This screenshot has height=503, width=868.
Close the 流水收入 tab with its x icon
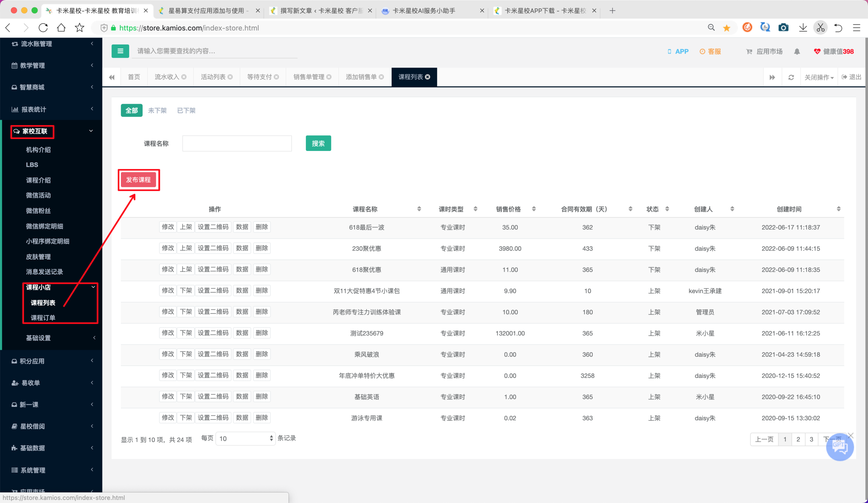pyautogui.click(x=184, y=77)
